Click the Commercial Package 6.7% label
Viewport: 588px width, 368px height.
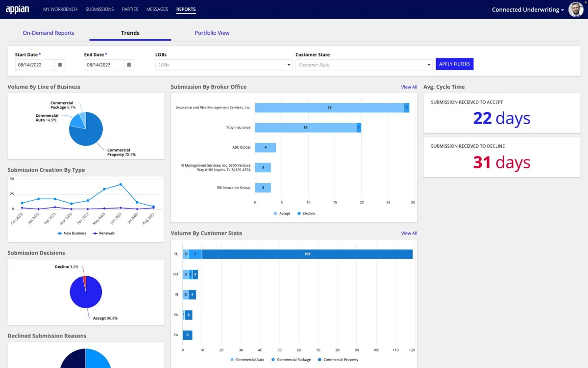click(x=63, y=105)
